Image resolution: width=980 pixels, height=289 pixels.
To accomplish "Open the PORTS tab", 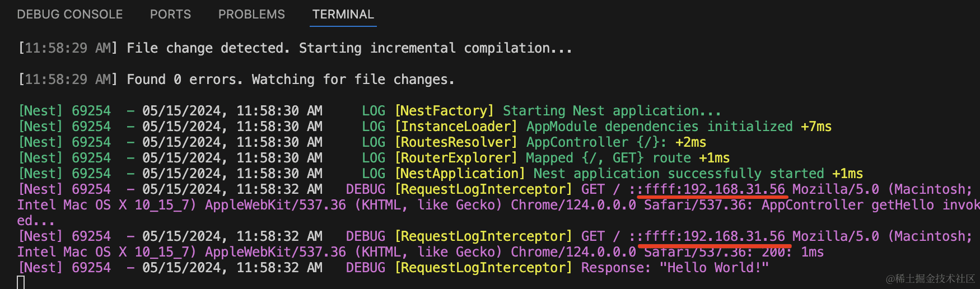I will point(170,15).
